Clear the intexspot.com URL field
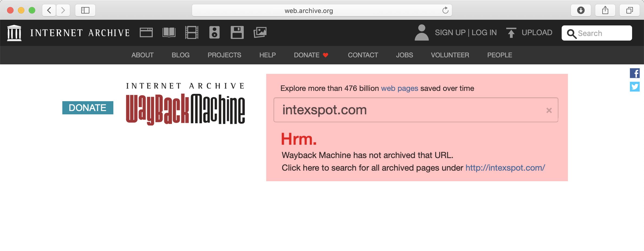Screen dimensions: 644x251 click(x=549, y=110)
